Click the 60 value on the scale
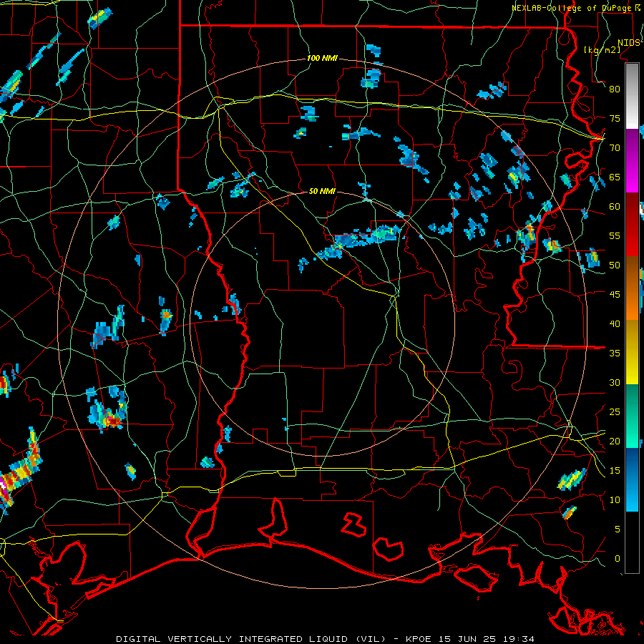 pos(615,207)
